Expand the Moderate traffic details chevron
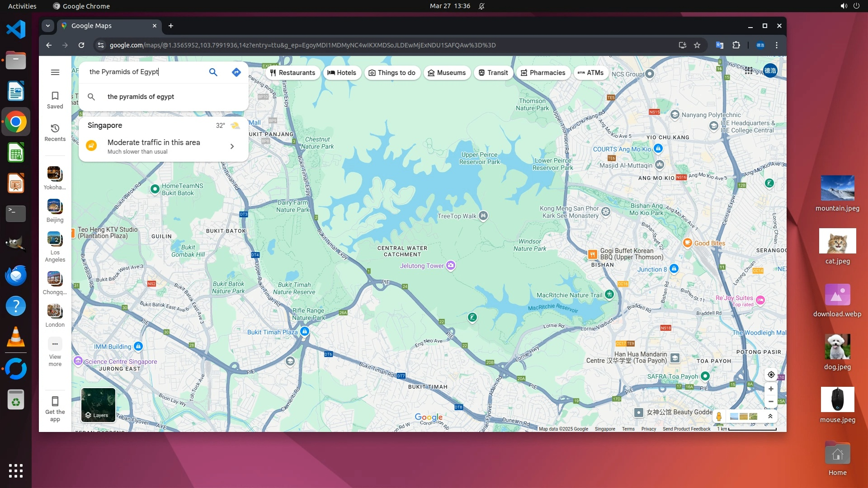868x488 pixels. (232, 146)
